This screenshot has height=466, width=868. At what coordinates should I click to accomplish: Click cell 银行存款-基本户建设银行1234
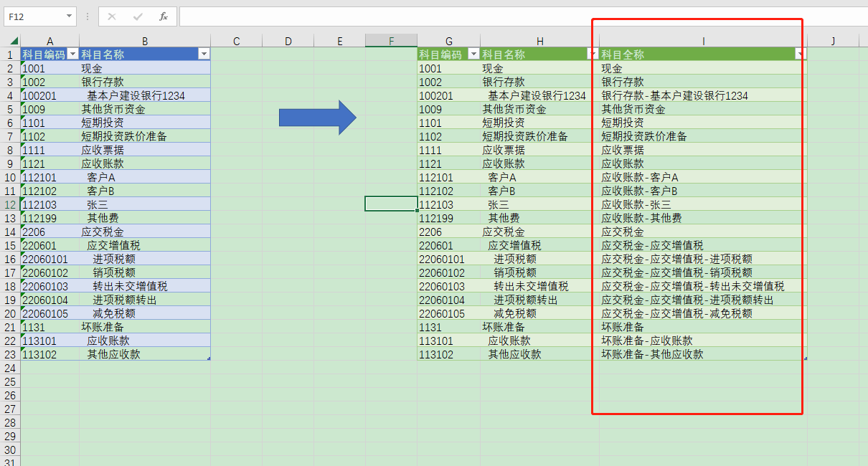point(703,95)
